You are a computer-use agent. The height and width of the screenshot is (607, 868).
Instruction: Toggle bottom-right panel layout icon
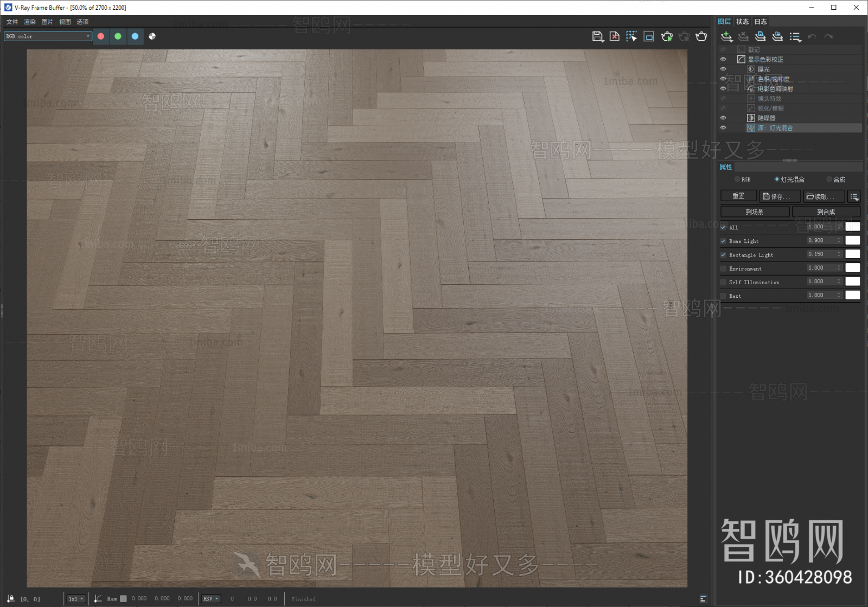pos(704,599)
